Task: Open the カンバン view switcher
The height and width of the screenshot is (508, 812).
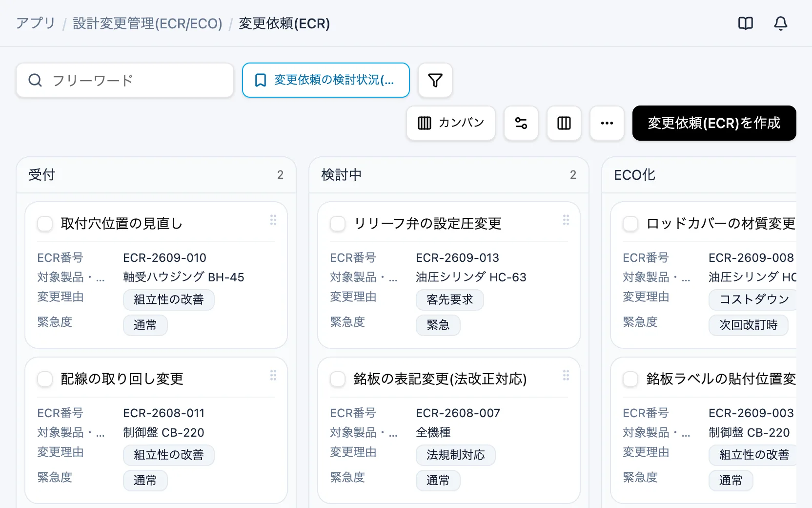Action: [451, 123]
